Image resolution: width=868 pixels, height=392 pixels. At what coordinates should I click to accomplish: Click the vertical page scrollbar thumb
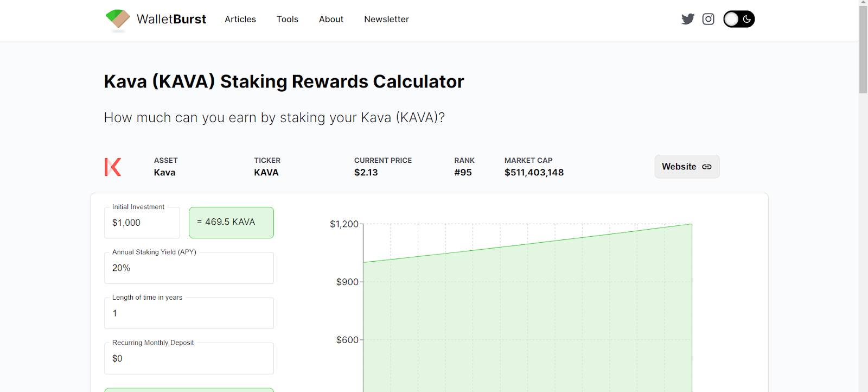tap(863, 49)
